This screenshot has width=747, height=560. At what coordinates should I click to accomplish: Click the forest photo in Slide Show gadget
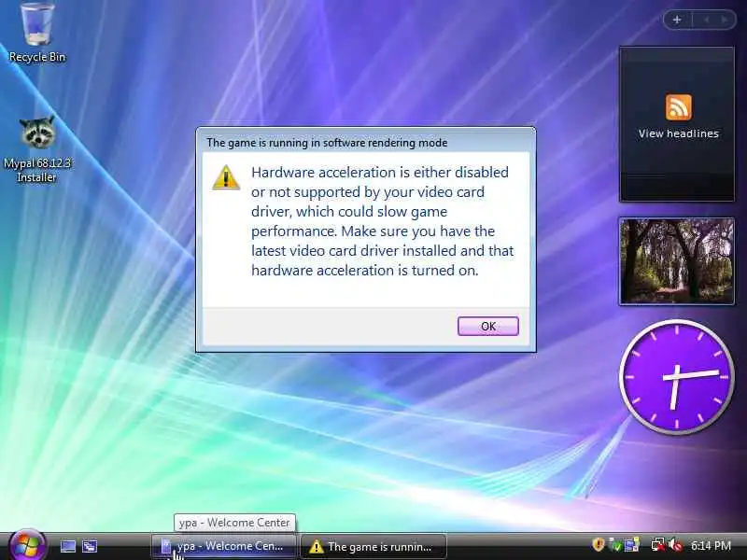pos(676,261)
